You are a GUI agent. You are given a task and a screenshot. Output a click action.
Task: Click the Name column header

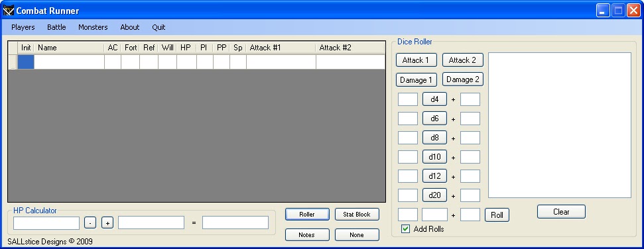tap(69, 48)
